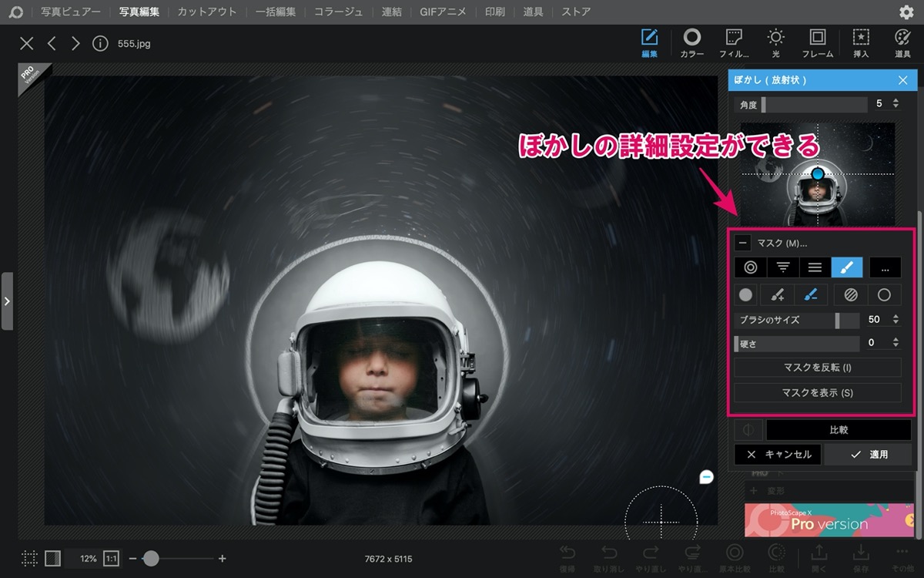Cancel the blur with キャンセル

pos(778,455)
